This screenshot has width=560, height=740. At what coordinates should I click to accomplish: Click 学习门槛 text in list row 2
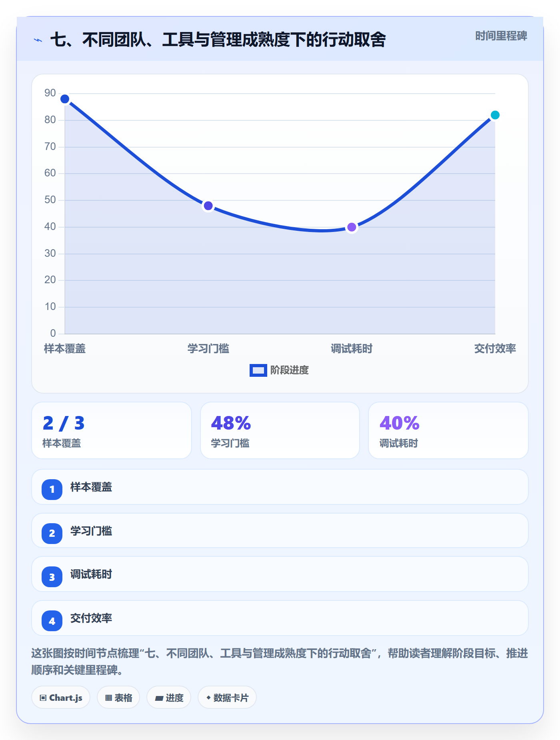91,531
